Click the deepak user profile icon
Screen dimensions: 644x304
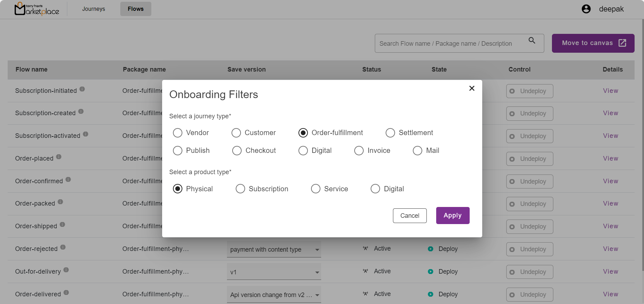[x=586, y=9]
